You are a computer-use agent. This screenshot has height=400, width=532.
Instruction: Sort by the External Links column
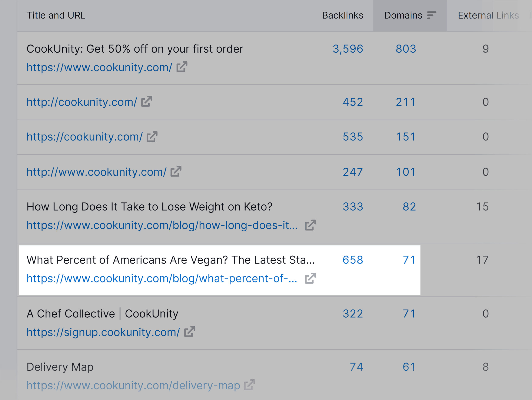[488, 15]
